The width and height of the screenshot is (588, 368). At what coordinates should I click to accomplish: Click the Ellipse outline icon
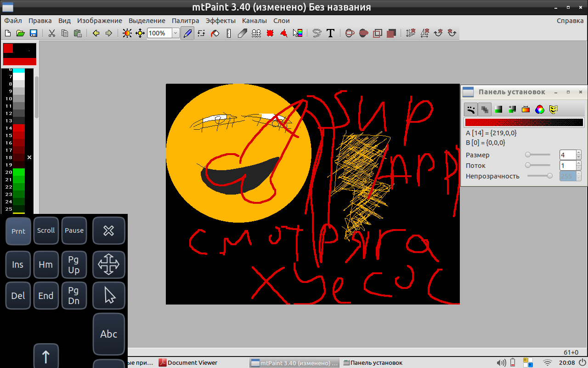coord(350,33)
